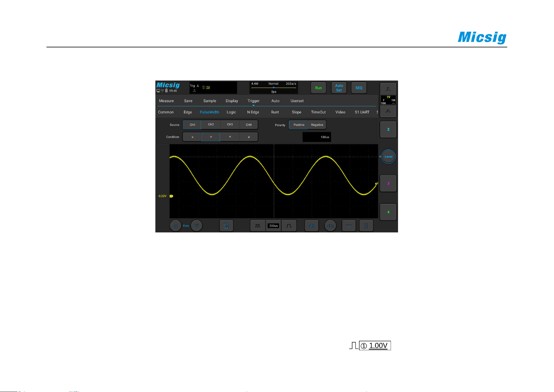Screen dimensions: 554x392
Task: Open the horizontal cursor lines tool
Action: tap(349, 226)
